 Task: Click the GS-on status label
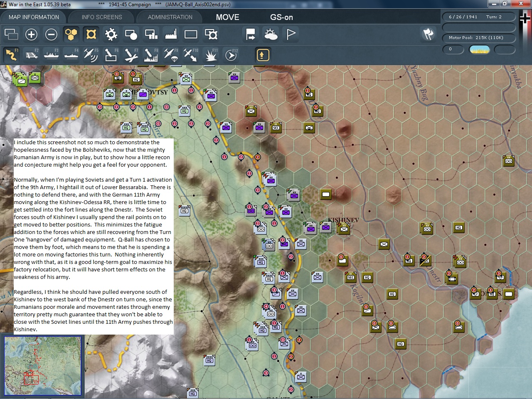(281, 17)
